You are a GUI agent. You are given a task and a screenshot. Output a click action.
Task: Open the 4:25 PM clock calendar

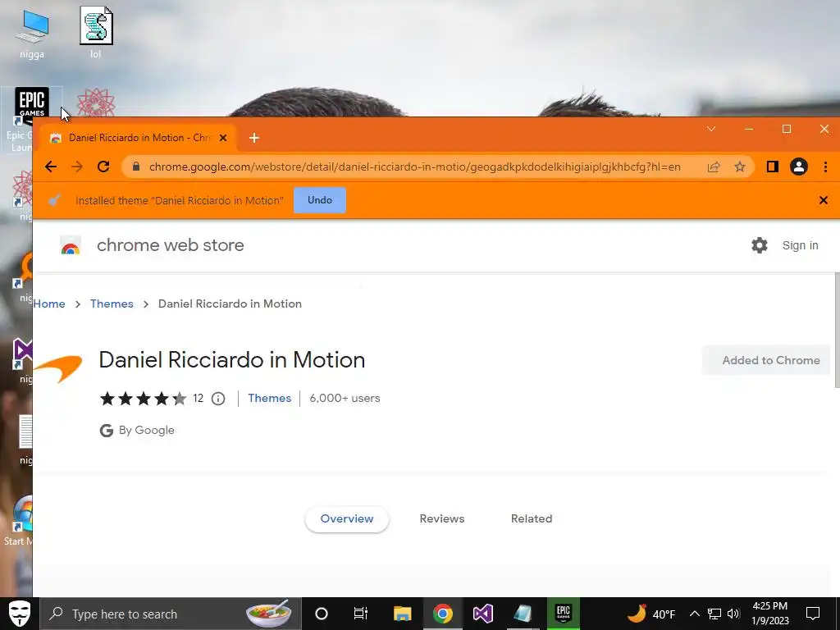769,614
